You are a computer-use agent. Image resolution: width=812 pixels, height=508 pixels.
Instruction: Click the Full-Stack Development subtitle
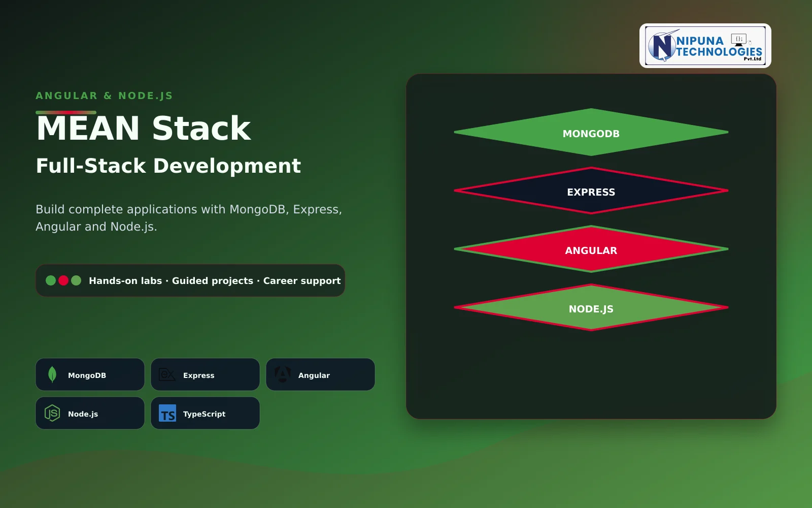tap(168, 166)
